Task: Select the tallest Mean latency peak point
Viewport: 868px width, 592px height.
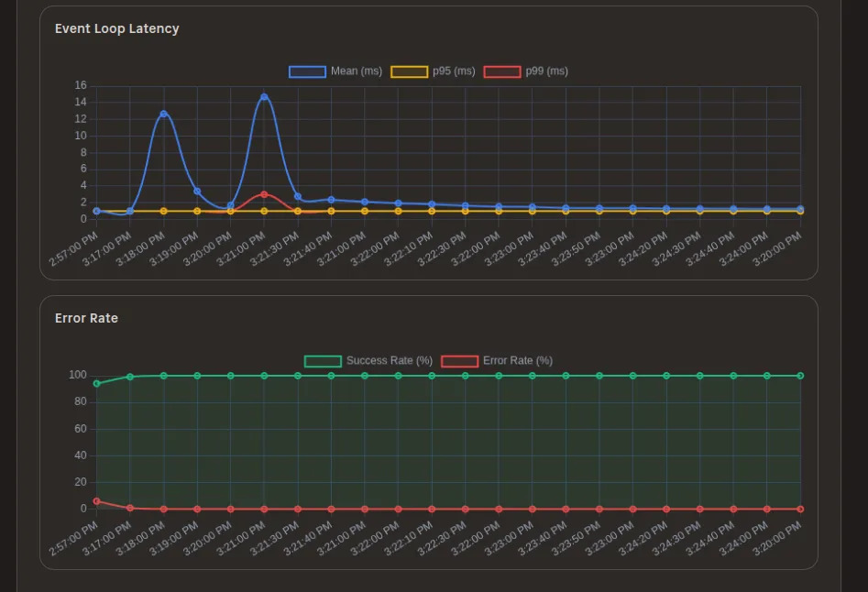Action: (265, 96)
